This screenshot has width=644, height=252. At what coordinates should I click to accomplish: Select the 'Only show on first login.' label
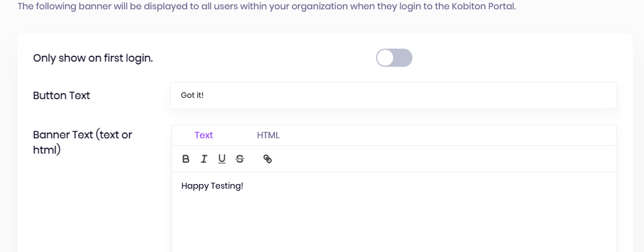coord(93,58)
